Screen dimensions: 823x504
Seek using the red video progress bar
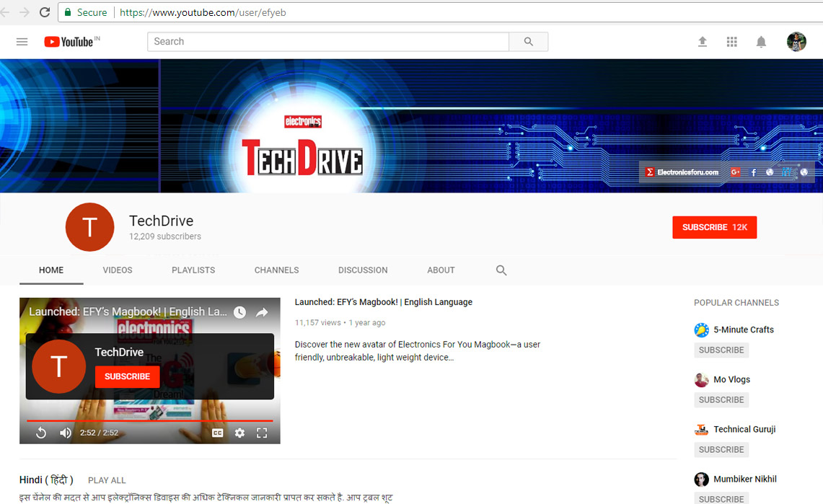[x=149, y=420]
